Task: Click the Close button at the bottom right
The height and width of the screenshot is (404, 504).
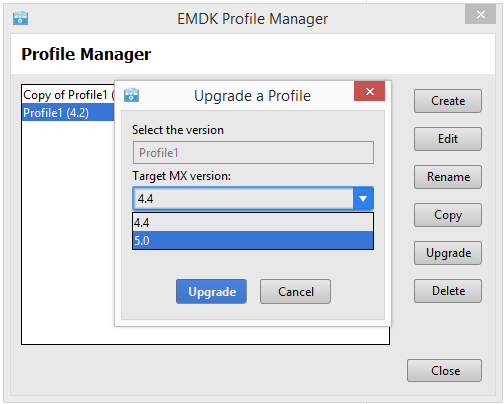Action: click(444, 370)
